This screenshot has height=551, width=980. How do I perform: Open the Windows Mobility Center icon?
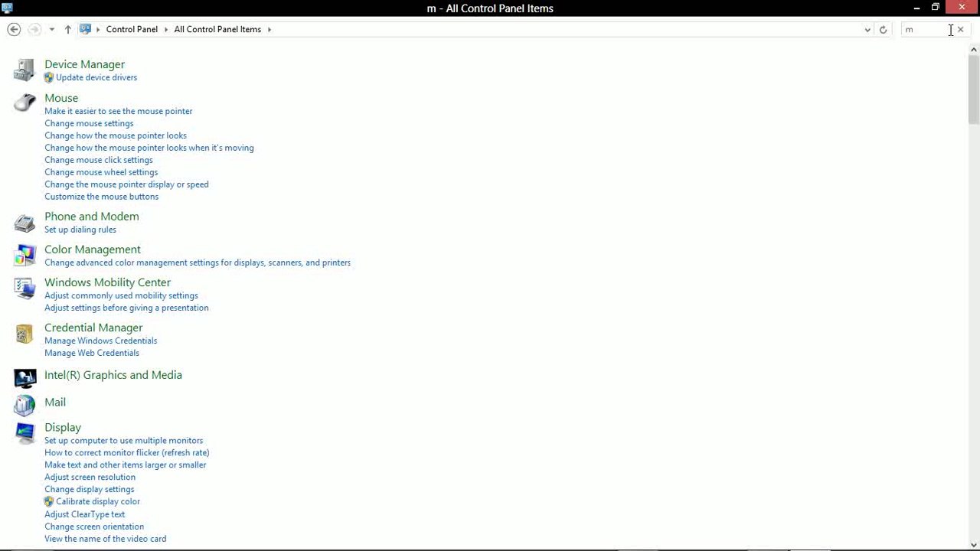(24, 288)
